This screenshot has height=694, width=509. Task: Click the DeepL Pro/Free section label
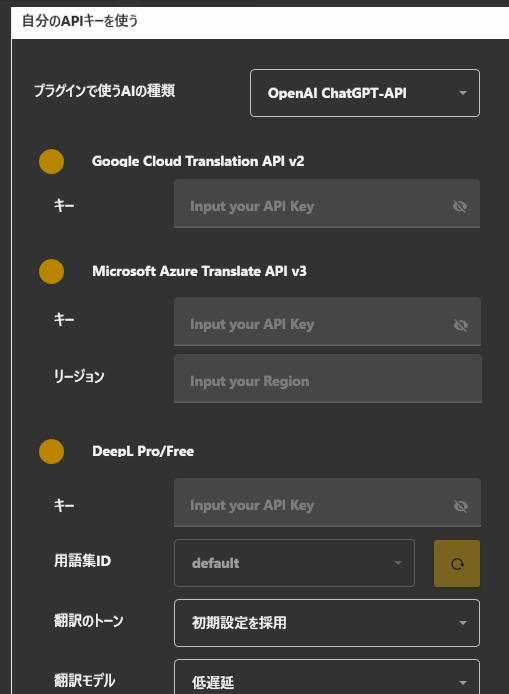(x=143, y=451)
